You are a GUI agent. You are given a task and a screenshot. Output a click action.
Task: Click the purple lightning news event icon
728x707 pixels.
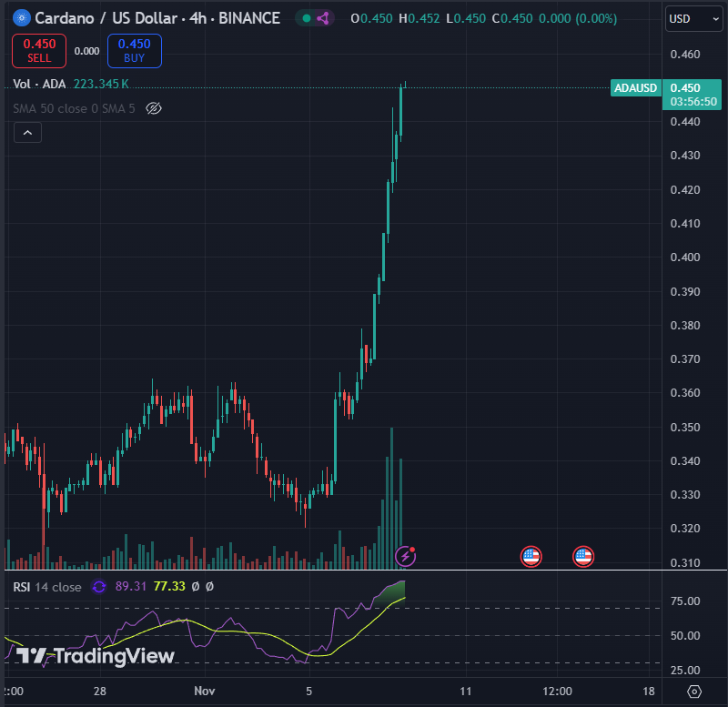point(405,556)
